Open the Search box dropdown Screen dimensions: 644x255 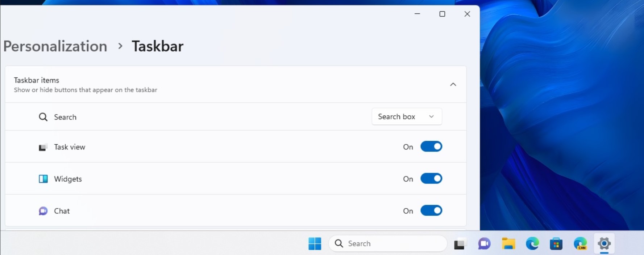407,116
